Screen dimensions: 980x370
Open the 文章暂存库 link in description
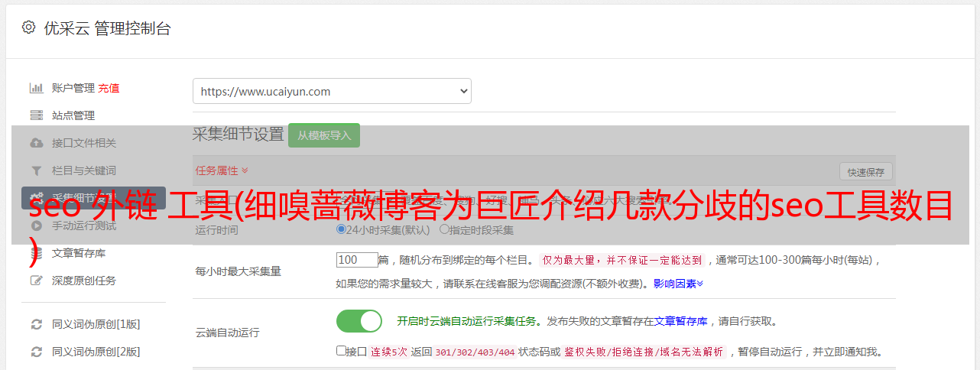tap(680, 321)
